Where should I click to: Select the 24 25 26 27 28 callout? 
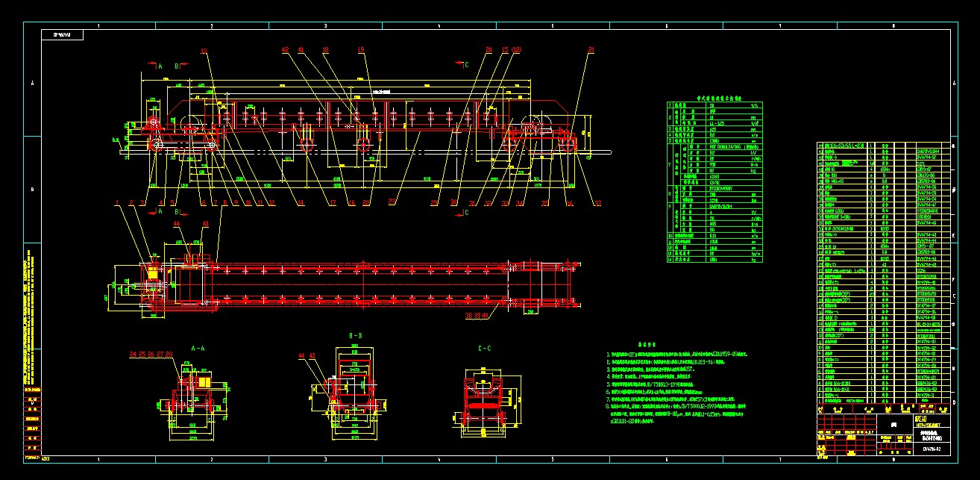(151, 353)
